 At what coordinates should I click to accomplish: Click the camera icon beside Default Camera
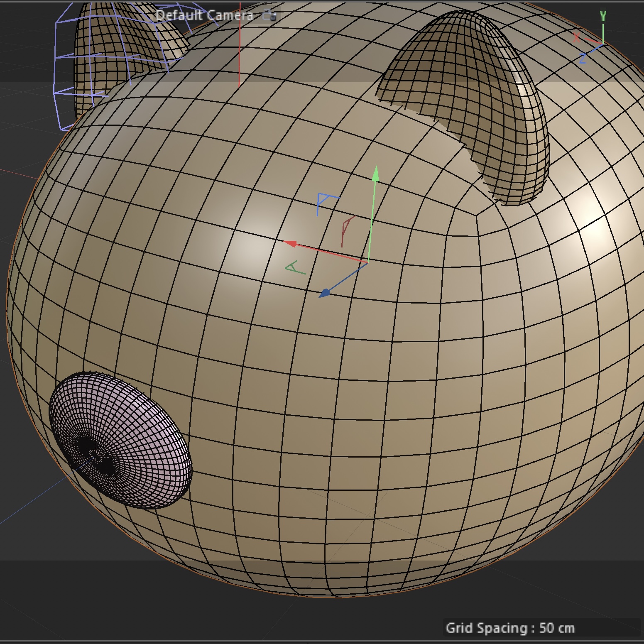click(269, 15)
